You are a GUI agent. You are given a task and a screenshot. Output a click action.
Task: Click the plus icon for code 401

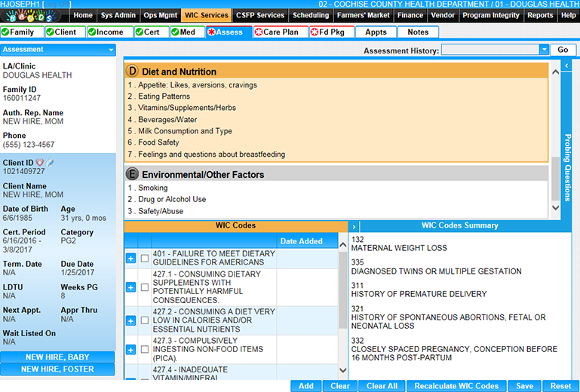point(130,259)
